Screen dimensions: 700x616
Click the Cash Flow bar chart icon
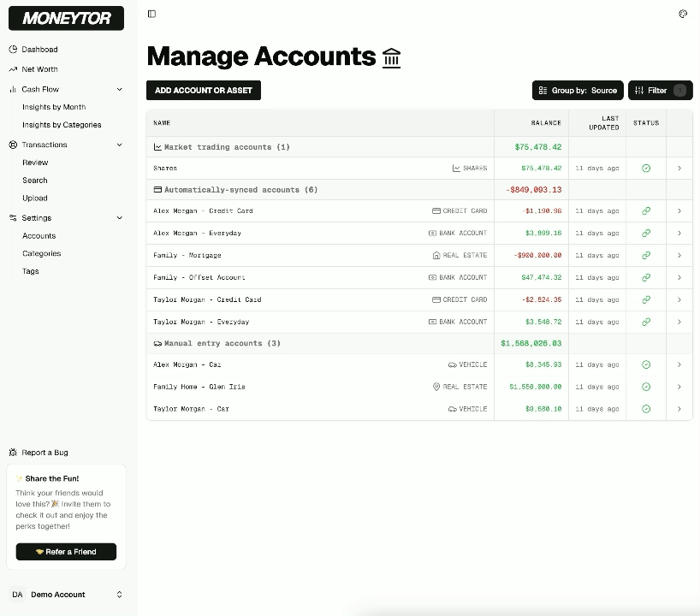[12, 88]
